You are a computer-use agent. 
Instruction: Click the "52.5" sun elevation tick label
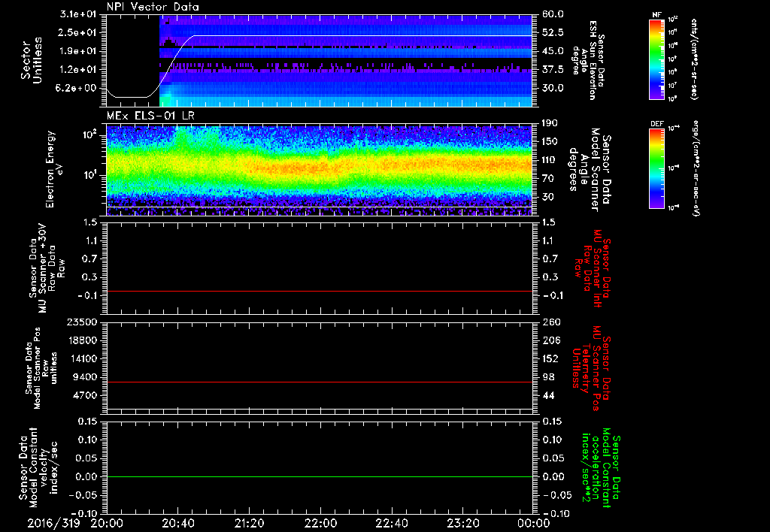[x=553, y=32]
